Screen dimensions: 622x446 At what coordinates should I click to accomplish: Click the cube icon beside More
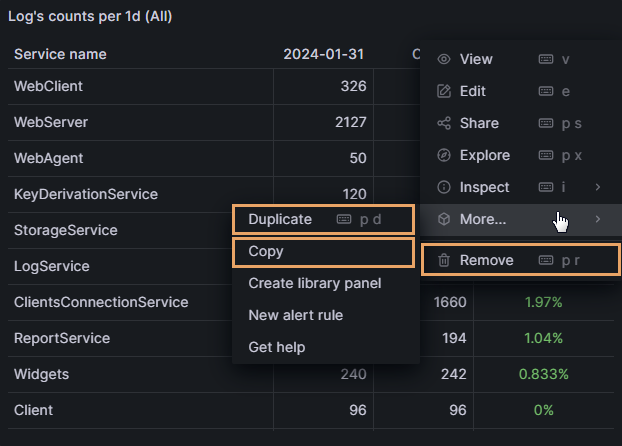445,219
